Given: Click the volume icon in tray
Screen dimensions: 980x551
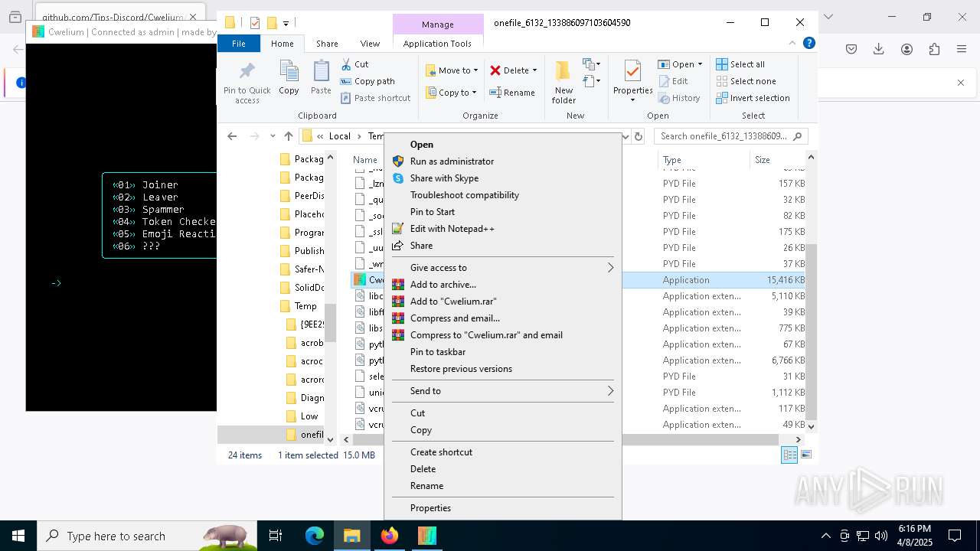Looking at the screenshot, I should coord(881,536).
